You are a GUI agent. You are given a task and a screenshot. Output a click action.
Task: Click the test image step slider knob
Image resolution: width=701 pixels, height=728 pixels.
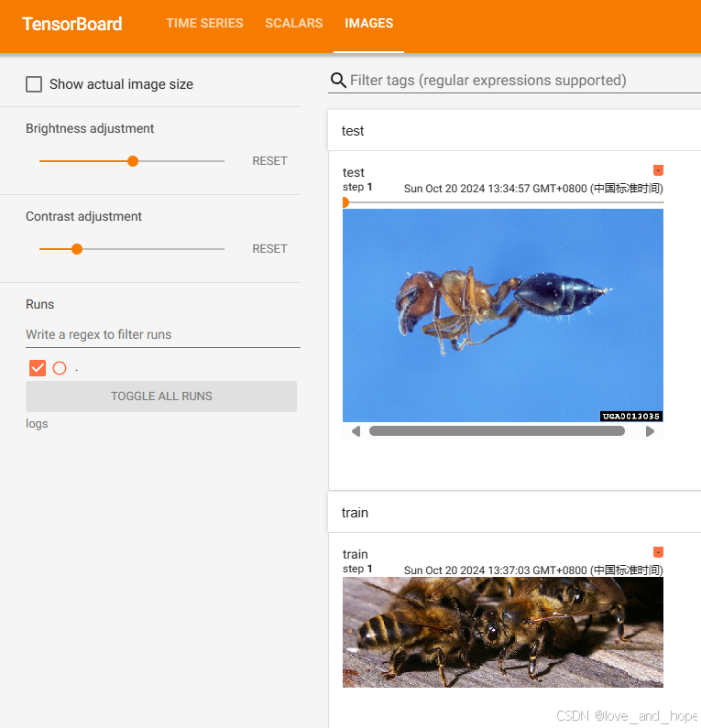345,202
